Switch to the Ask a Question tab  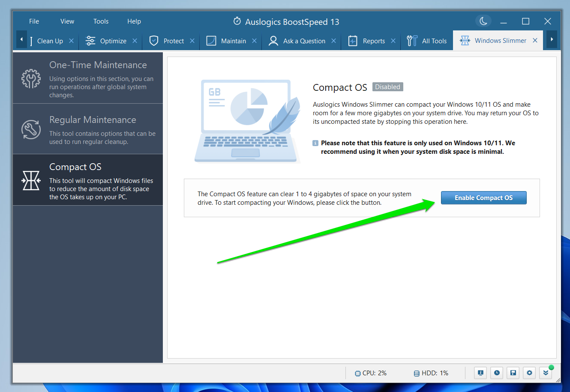point(304,41)
